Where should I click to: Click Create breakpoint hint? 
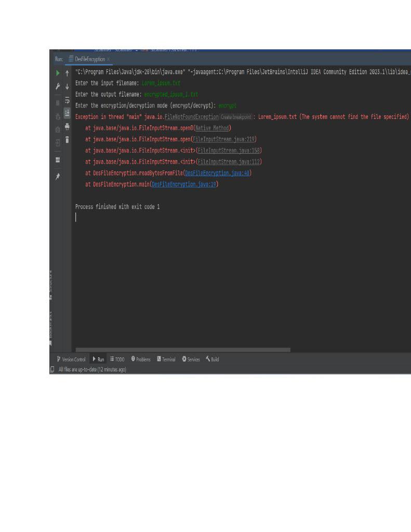point(236,117)
